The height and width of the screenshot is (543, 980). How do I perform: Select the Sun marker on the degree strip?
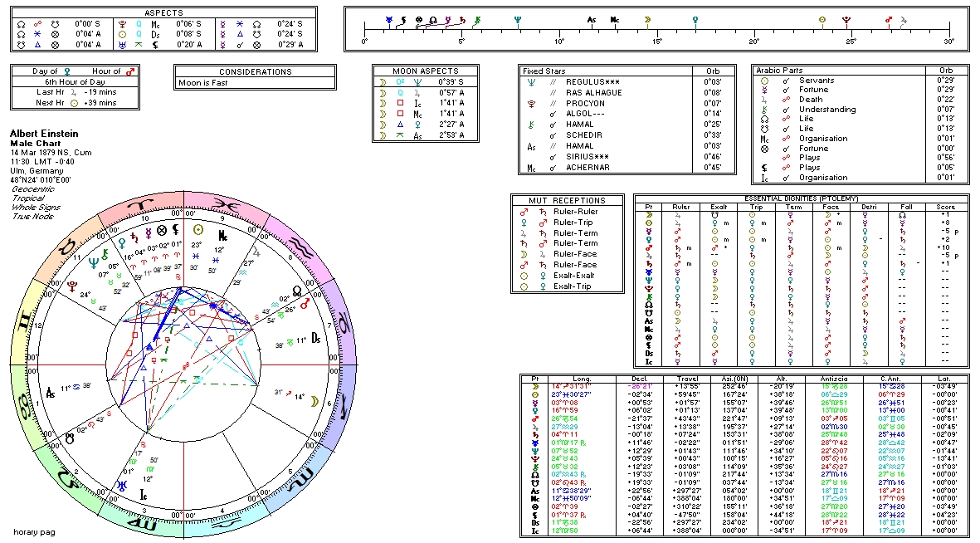(822, 17)
